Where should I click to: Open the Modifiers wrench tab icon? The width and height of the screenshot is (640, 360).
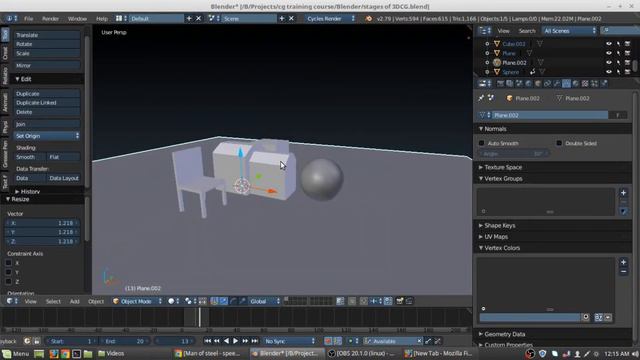click(x=557, y=84)
